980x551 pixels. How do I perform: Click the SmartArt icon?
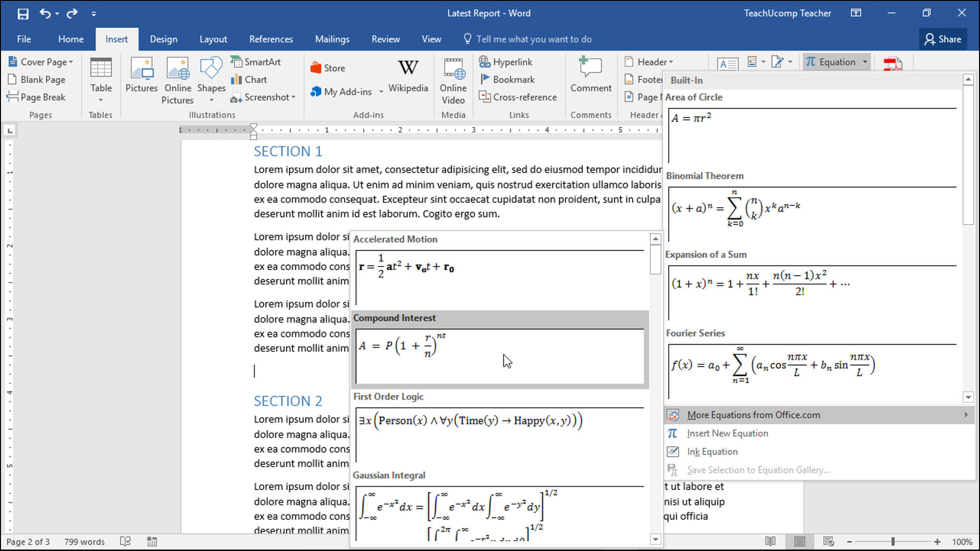(x=258, y=61)
